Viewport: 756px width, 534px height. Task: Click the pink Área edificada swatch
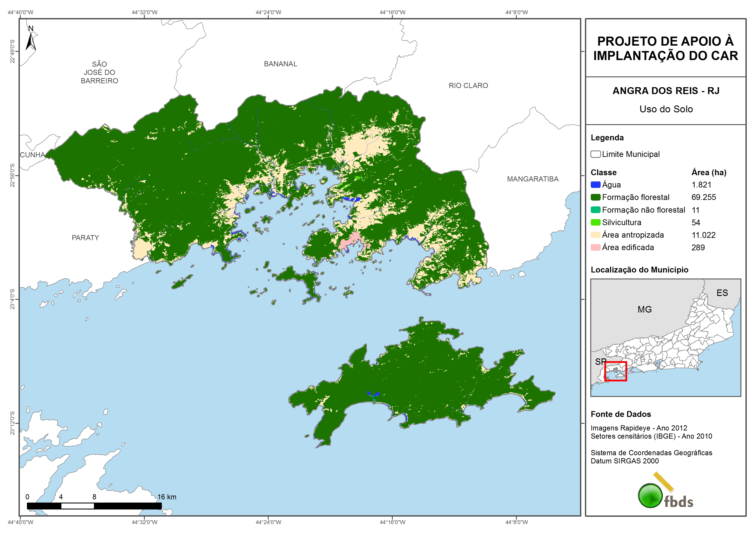coord(595,248)
